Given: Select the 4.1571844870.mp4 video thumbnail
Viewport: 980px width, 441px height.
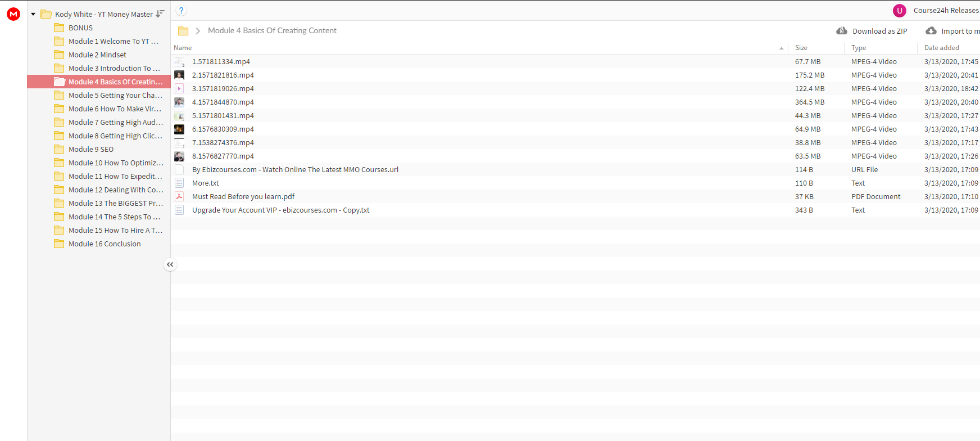Looking at the screenshot, I should pyautogui.click(x=179, y=102).
